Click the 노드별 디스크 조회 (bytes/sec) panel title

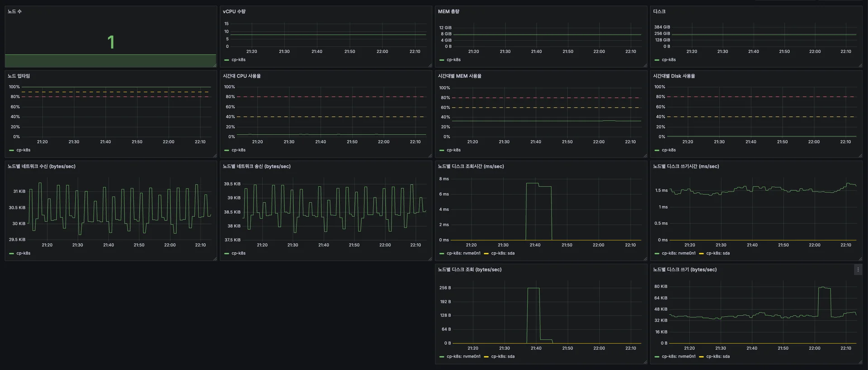pos(469,270)
